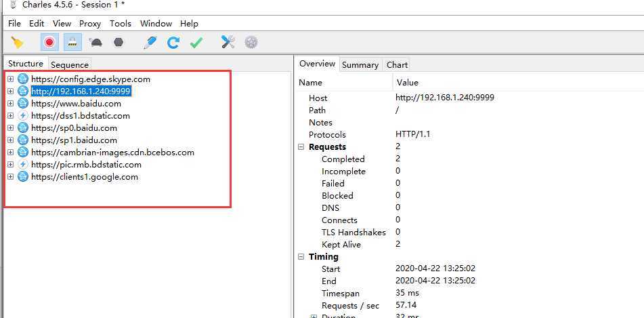Screen dimensions: 644x318
Task: Select the Start value 2020-04-22 13:25:02
Action: [435, 269]
